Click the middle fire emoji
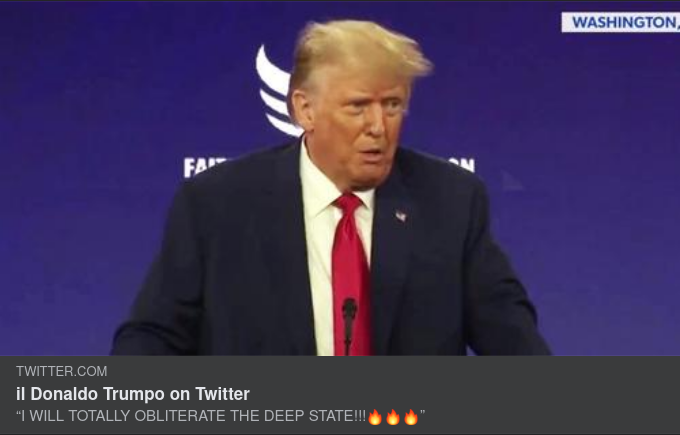Screen dimensions: 680x435 pyautogui.click(x=393, y=417)
